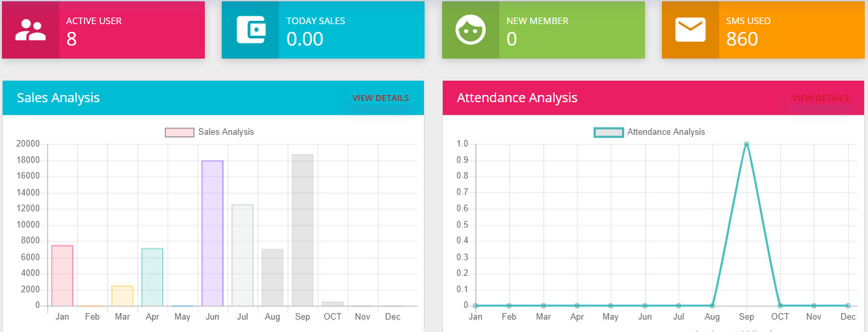Select the Mar bar in sales chart
Image resolution: width=868 pixels, height=332 pixels.
click(122, 296)
